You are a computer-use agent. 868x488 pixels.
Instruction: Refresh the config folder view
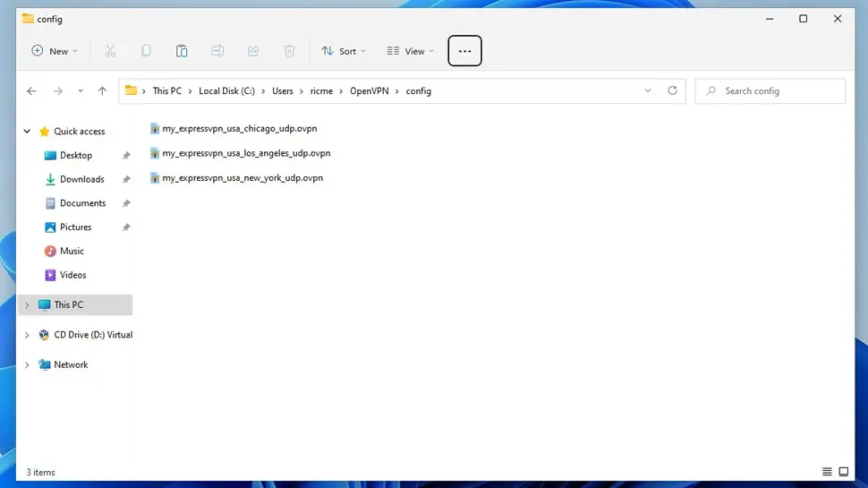tap(672, 90)
